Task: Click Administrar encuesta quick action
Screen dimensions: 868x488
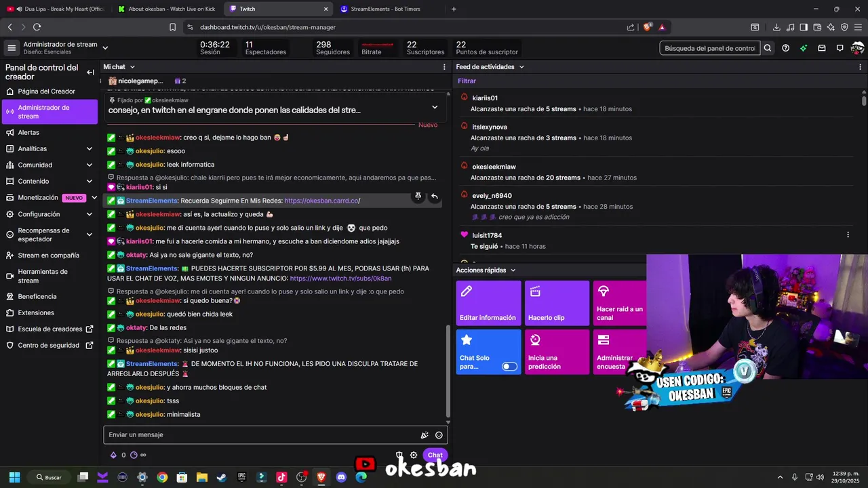Action: point(620,352)
